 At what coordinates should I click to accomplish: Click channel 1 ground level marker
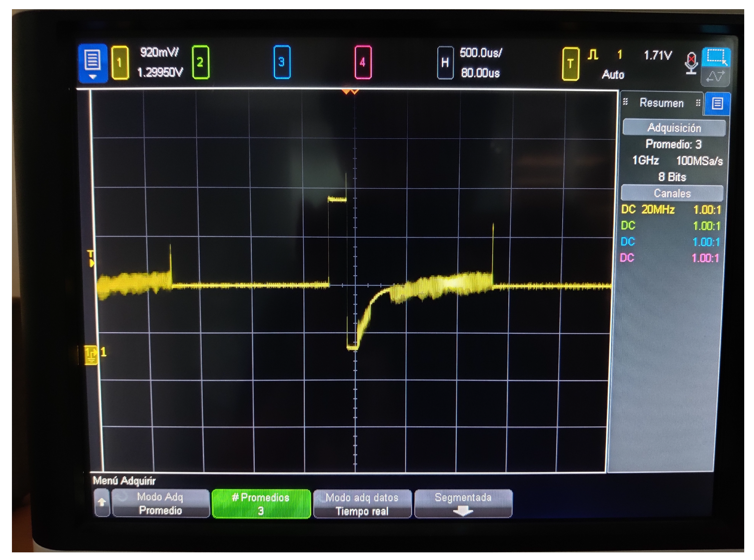point(91,353)
